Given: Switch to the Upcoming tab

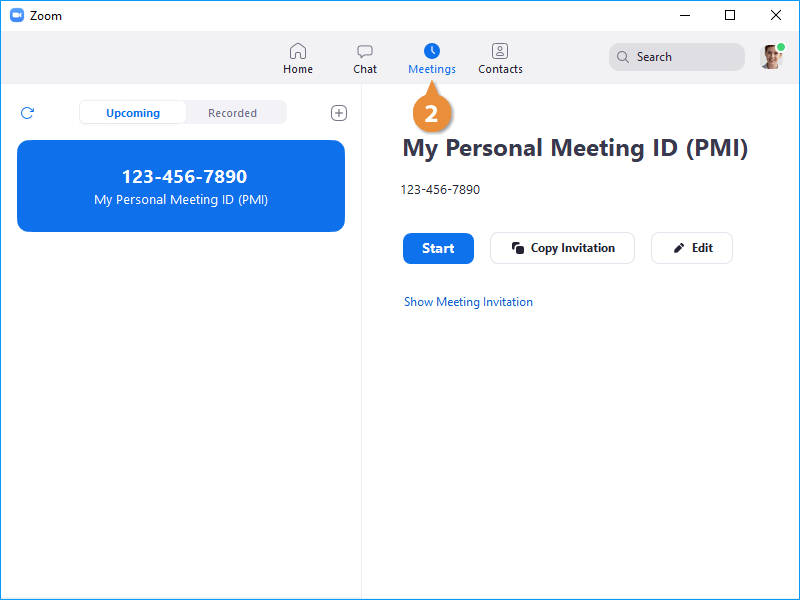Looking at the screenshot, I should 133,113.
